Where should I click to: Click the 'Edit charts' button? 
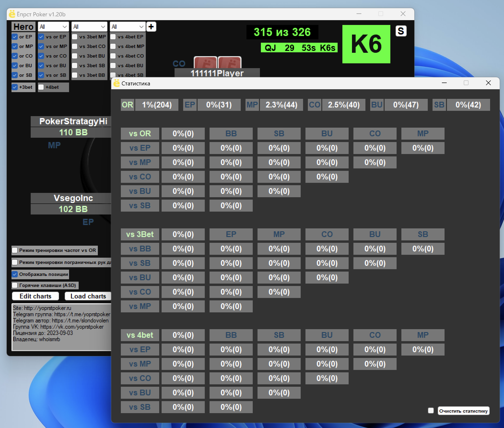point(35,296)
